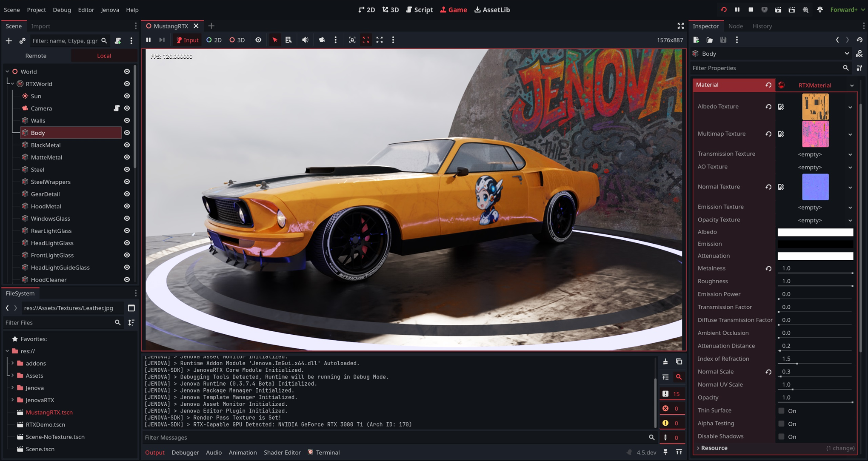Screen dimensions: 868x461
Task: Sort the FileSystem files with the sort icon
Action: (131, 323)
